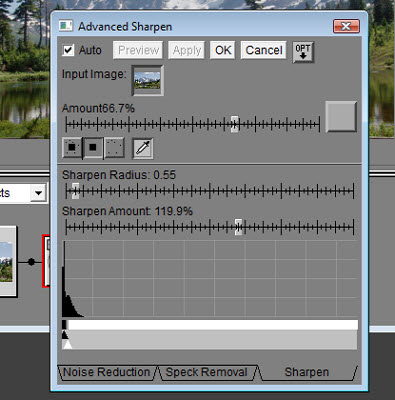The height and width of the screenshot is (400, 395).
Task: Choose the soft-edged mask square icon
Action: pyautogui.click(x=72, y=148)
